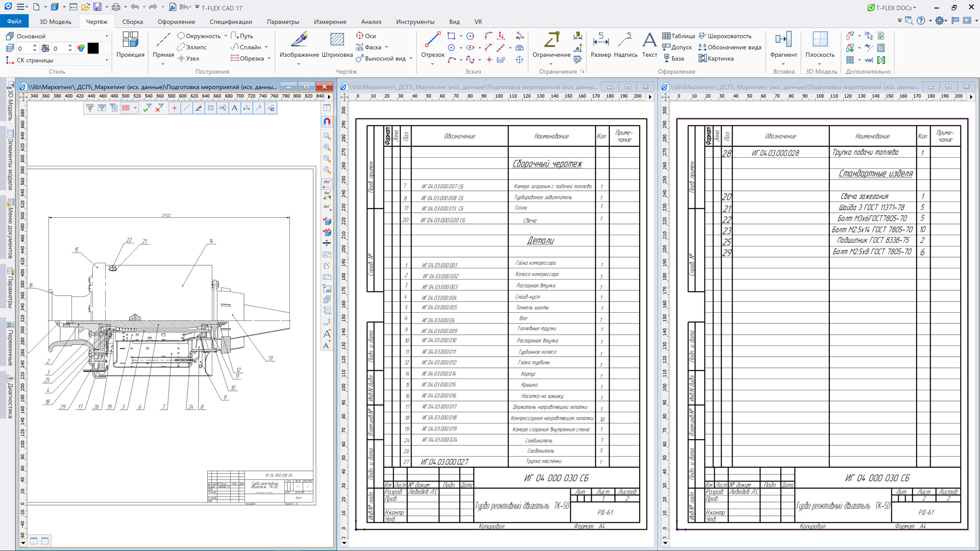Select the Изображение drawing-line tool
This screenshot has height=551, width=980.
299,44
